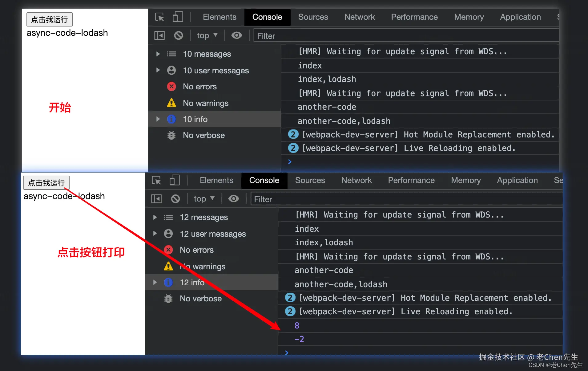The width and height of the screenshot is (588, 371).
Task: Click red error icon in top sidebar
Action: (171, 87)
